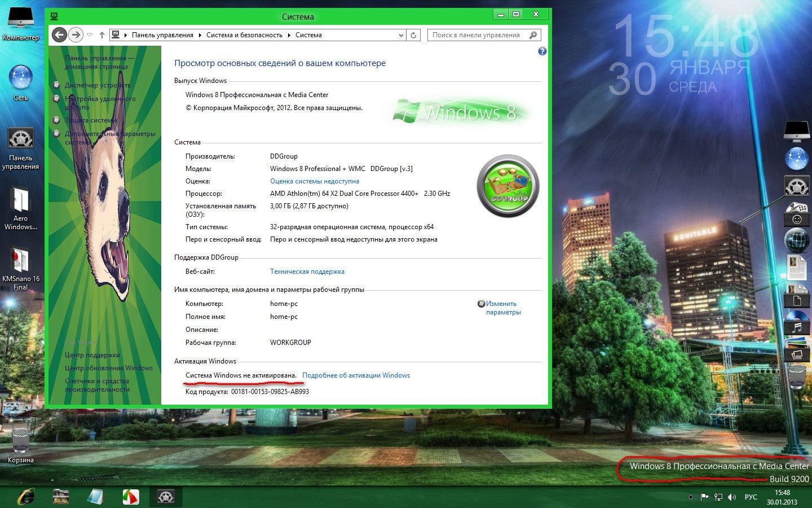Open the recent locations dropdown arrow
The height and width of the screenshot is (508, 812).
click(x=90, y=35)
